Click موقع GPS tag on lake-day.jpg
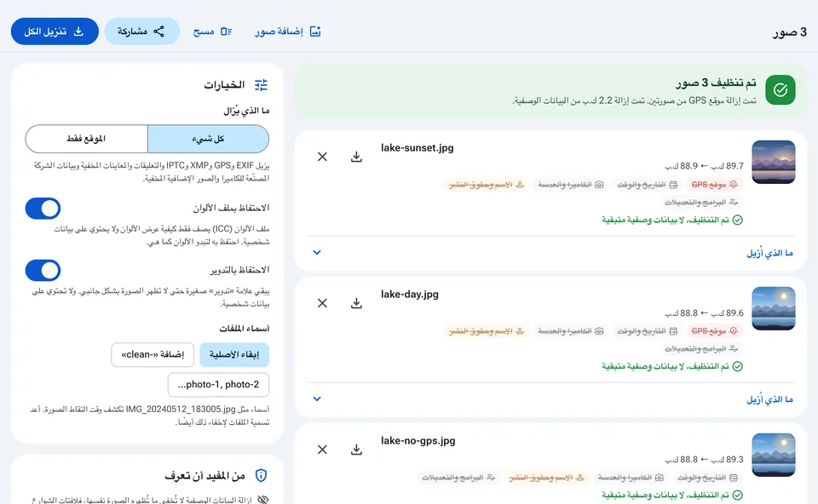818x504 pixels. (x=714, y=331)
